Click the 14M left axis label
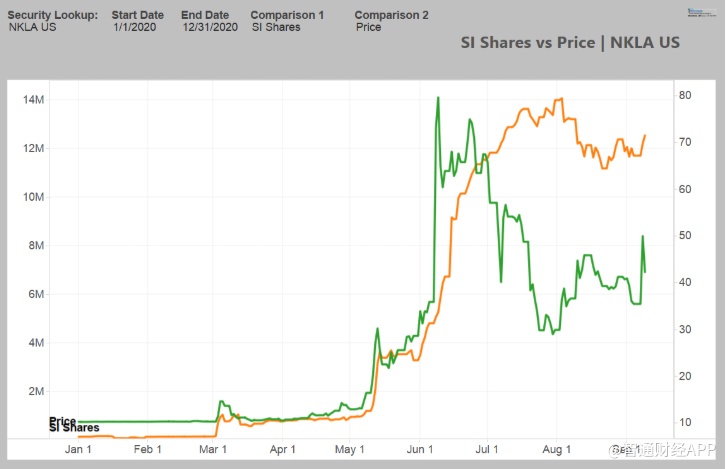Screen dimensions: 726x469 coord(33,100)
